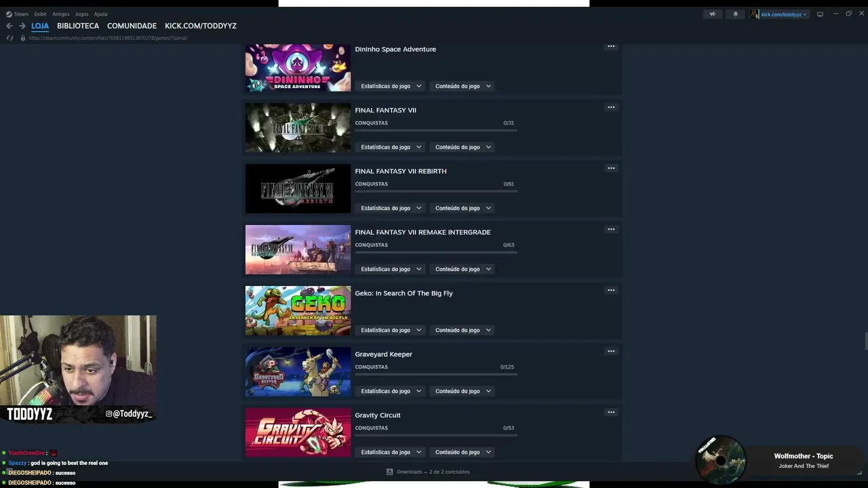Open the three-dot menu for Gravity Circuit

pos(611,412)
